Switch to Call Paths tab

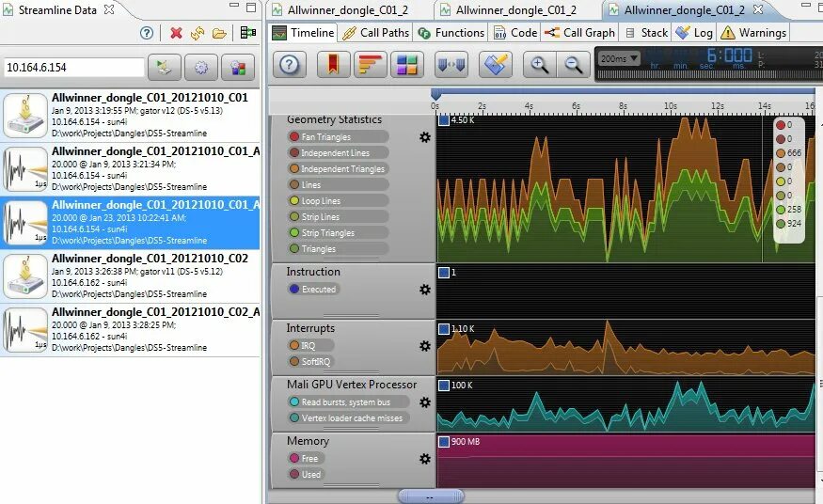click(x=375, y=33)
